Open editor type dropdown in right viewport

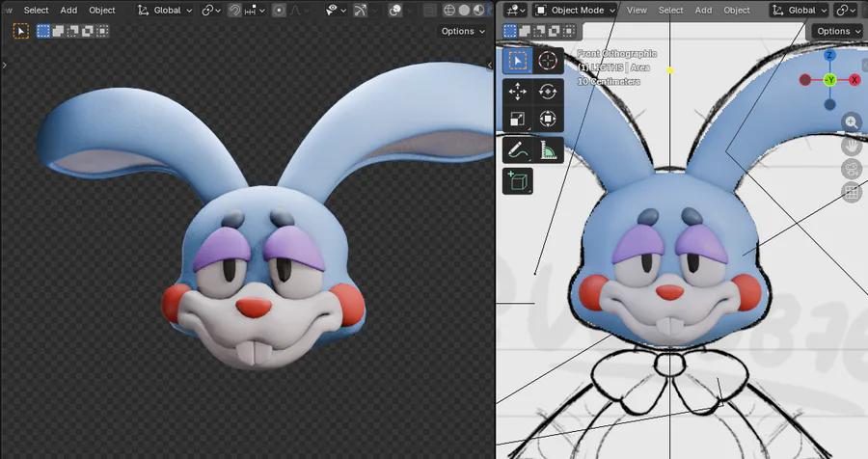click(x=516, y=10)
